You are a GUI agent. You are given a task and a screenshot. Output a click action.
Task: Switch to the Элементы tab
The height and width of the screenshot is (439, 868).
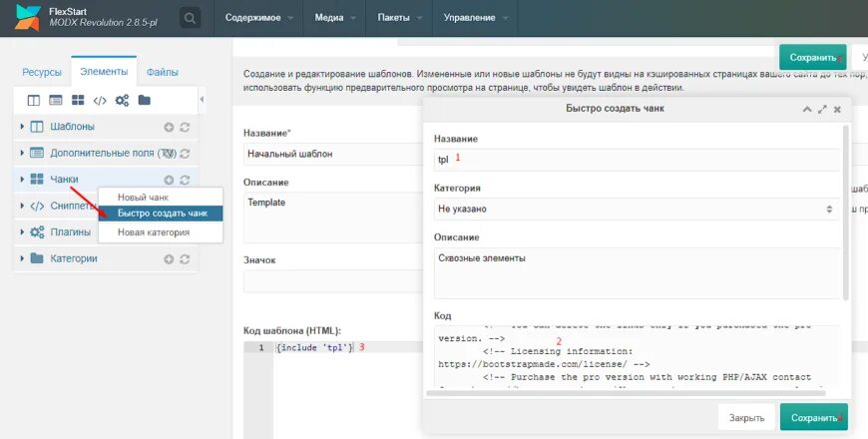tap(104, 72)
